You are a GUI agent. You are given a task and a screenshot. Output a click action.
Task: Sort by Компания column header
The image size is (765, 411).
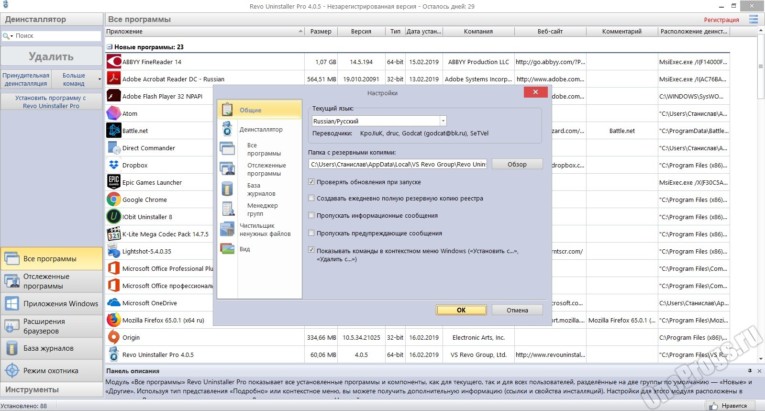click(478, 31)
